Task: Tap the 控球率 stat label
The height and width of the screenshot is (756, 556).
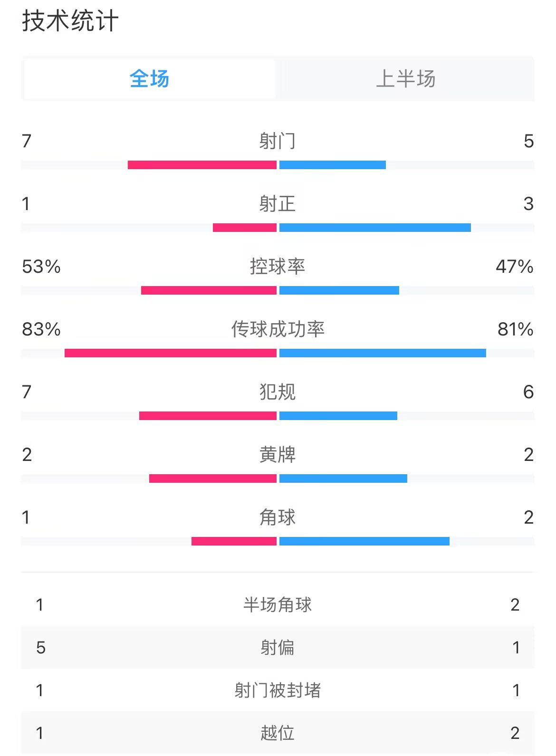Action: tap(278, 267)
